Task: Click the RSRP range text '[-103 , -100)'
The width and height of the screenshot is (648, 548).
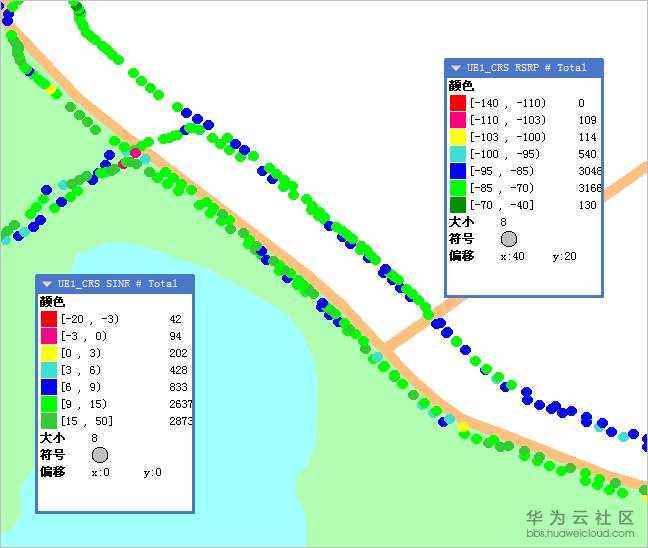Action: [x=508, y=137]
